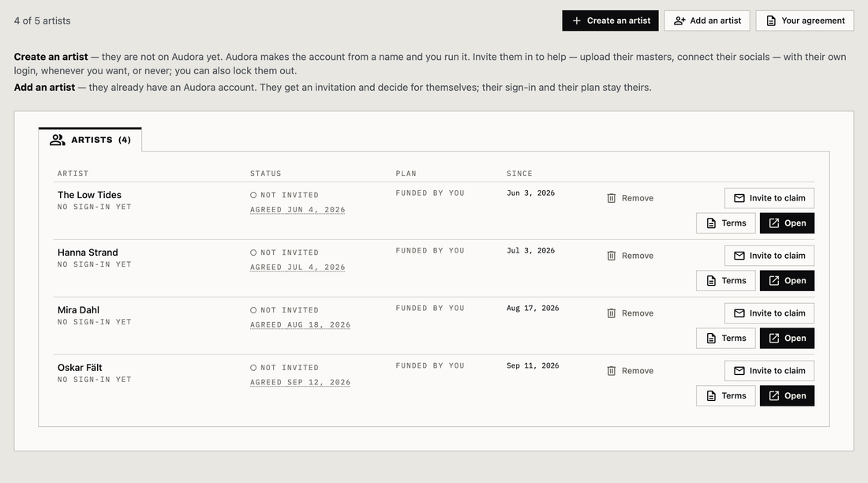
Task: Click the SINCE column header
Action: click(519, 174)
